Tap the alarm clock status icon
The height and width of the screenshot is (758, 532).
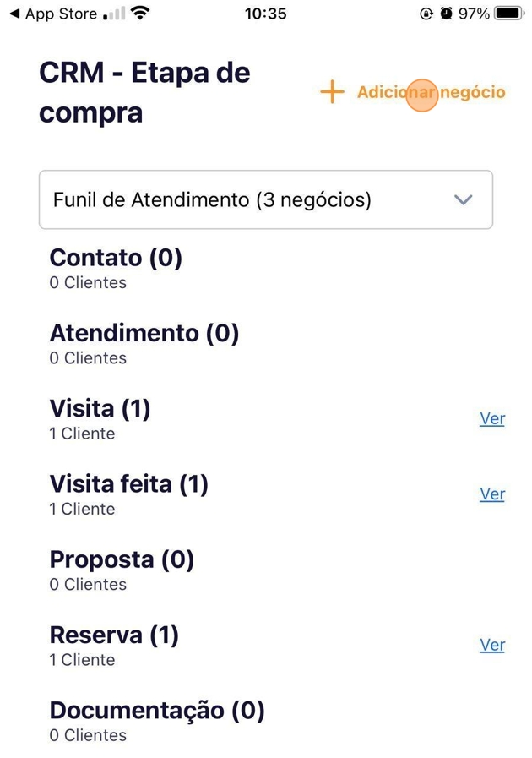pyautogui.click(x=446, y=14)
